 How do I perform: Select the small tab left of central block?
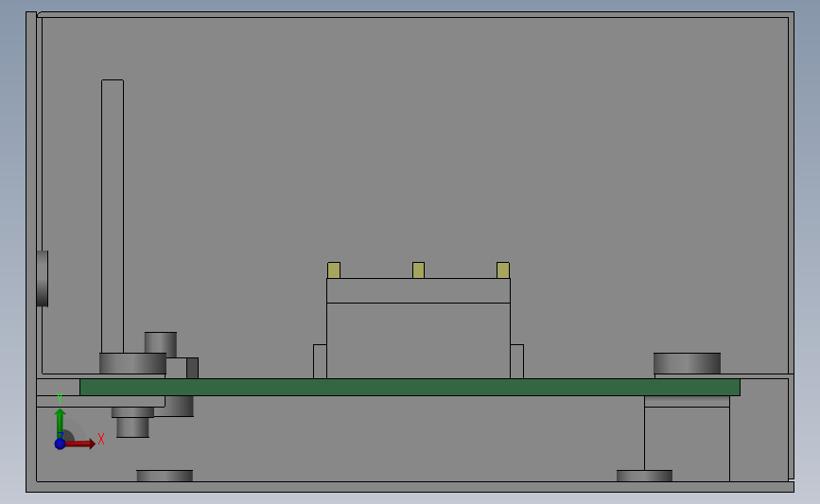click(x=320, y=361)
